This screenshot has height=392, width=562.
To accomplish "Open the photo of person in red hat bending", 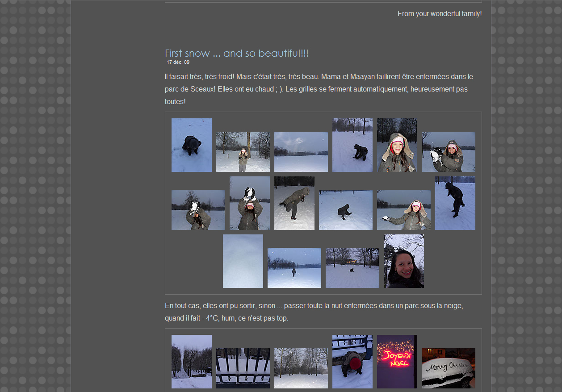I will click(x=352, y=361).
